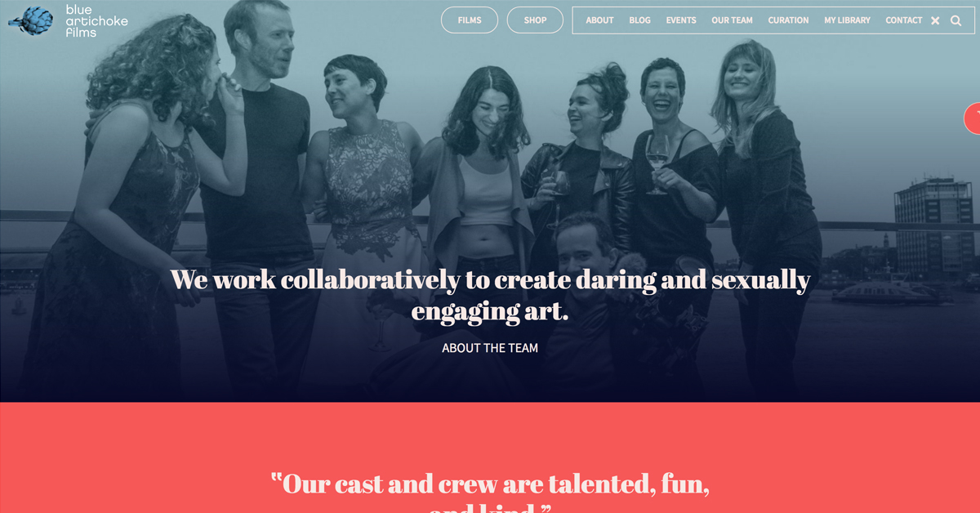Open the BLOG menu item

(640, 20)
